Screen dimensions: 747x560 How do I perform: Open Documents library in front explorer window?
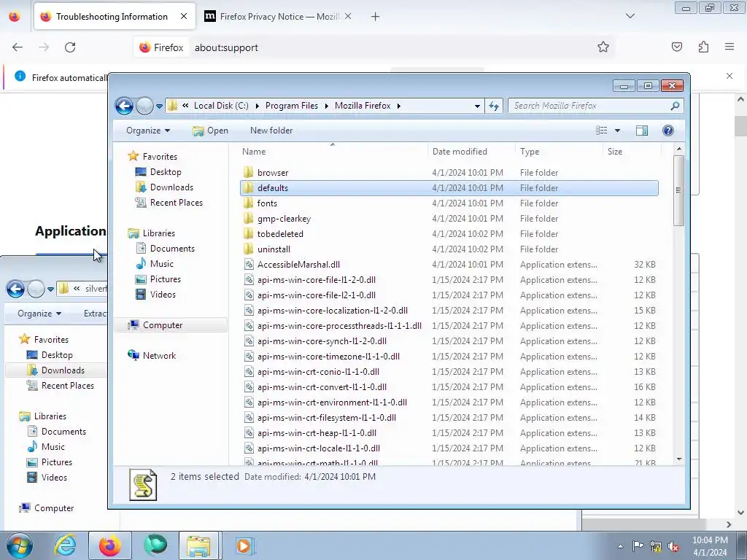172,249
